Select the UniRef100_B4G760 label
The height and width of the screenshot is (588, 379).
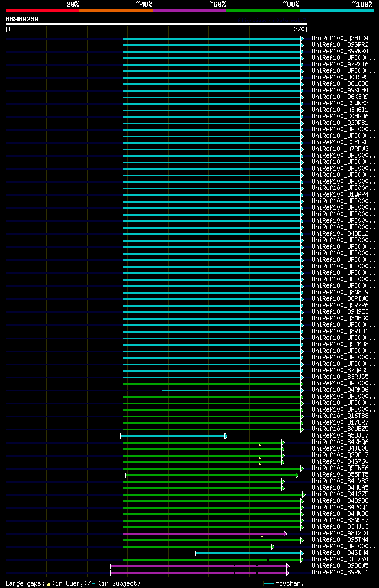tap(340, 462)
